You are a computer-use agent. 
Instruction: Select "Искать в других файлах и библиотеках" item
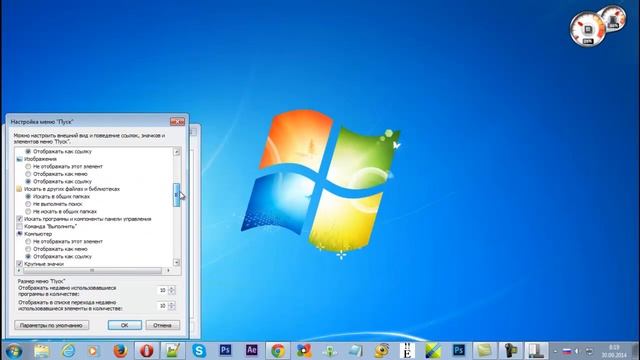(x=72, y=189)
